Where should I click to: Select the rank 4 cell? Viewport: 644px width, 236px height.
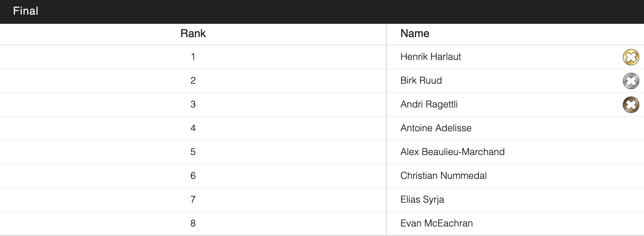click(193, 128)
